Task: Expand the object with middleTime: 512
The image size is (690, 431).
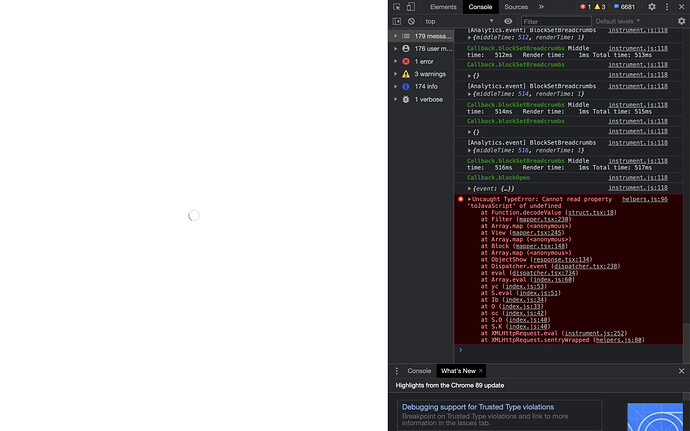Action: tap(470, 38)
